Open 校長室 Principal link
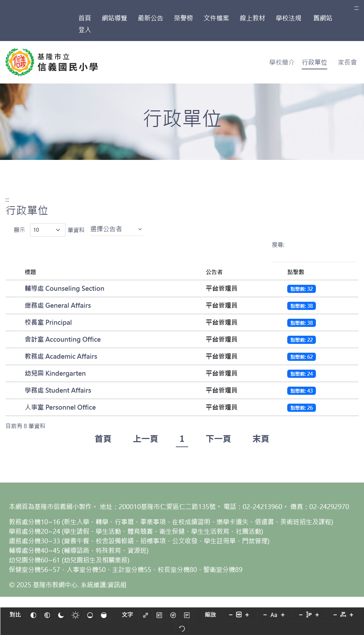This screenshot has width=364, height=635. (x=48, y=323)
